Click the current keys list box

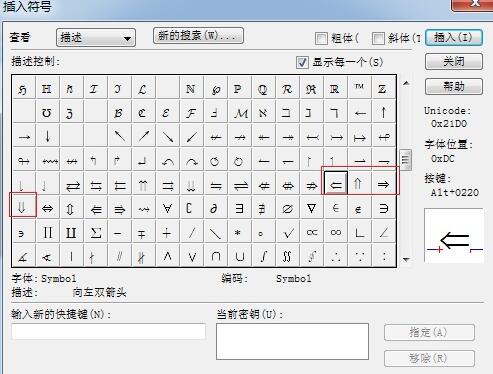292,341
